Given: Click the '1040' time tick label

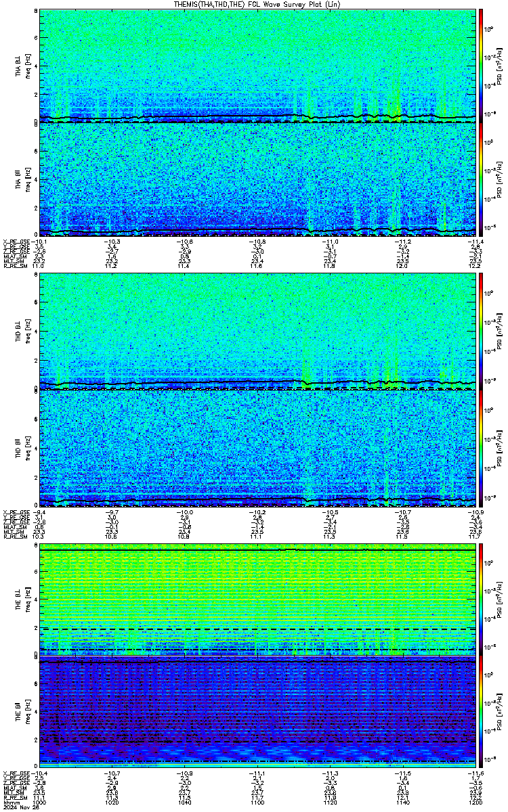Looking at the screenshot, I should [184, 802].
